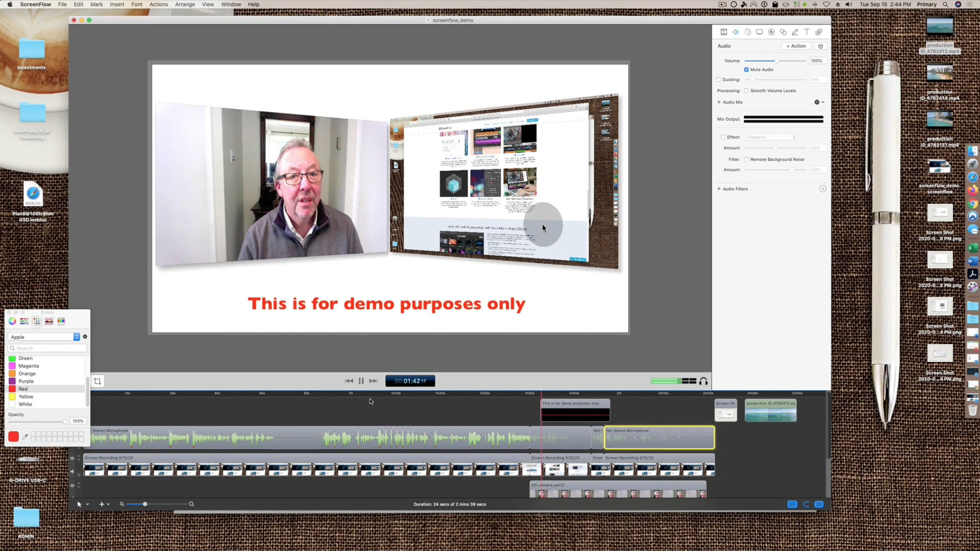Pick a color with the eyedropper
Image resolution: width=980 pixels, height=551 pixels.
point(25,437)
